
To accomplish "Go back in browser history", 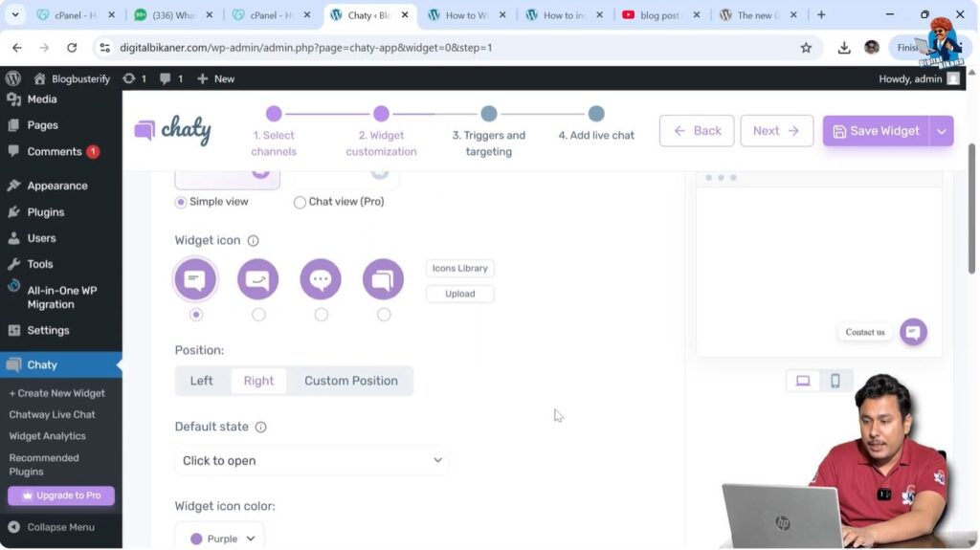I will tap(17, 48).
